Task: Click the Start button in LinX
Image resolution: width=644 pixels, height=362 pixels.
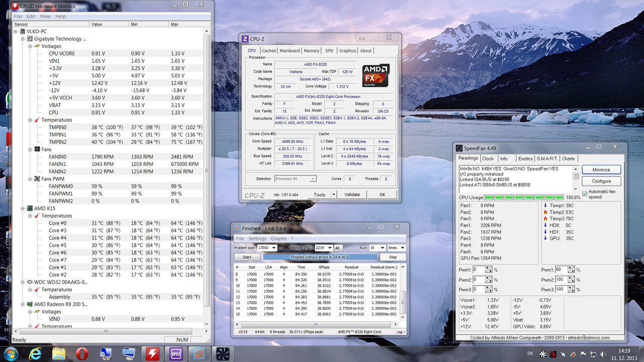Action: point(247,257)
